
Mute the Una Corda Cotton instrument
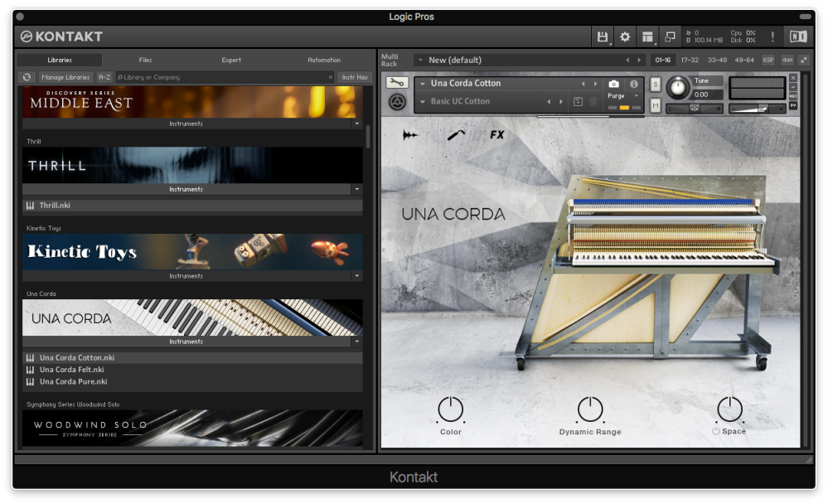[x=656, y=104]
